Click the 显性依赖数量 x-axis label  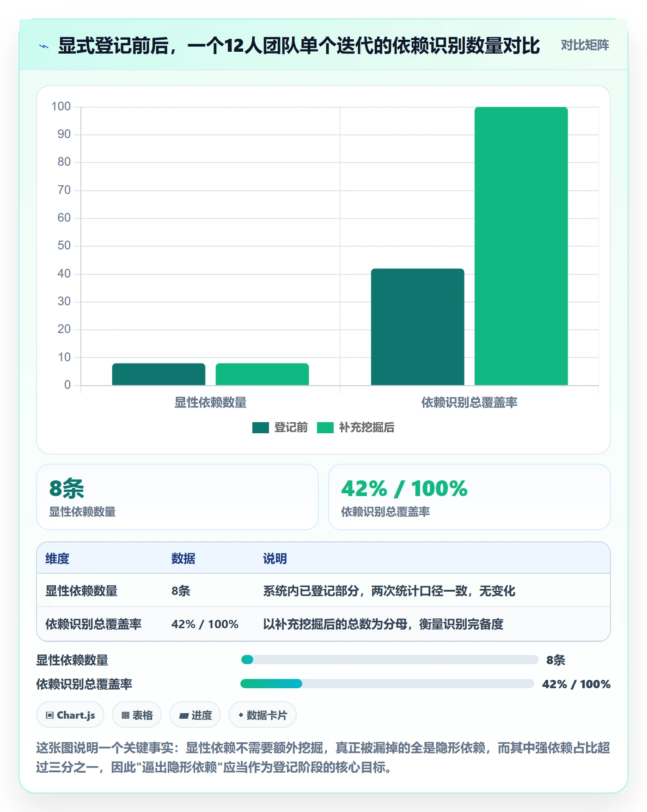(x=210, y=402)
